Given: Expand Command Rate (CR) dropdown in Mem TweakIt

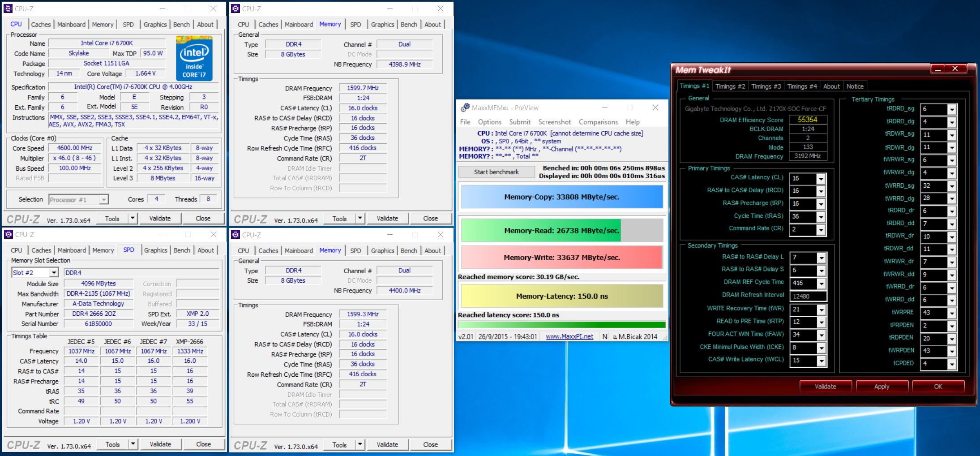Looking at the screenshot, I should pos(821,229).
